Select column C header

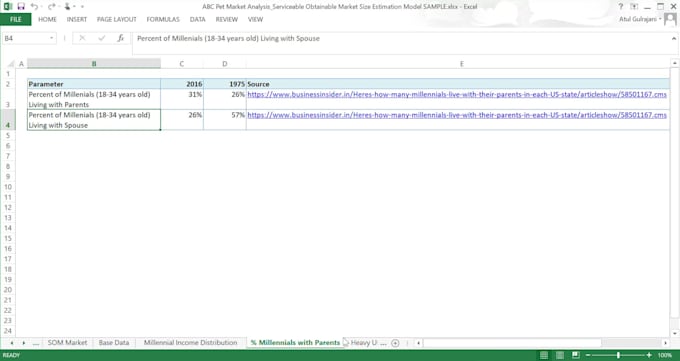pyautogui.click(x=182, y=64)
